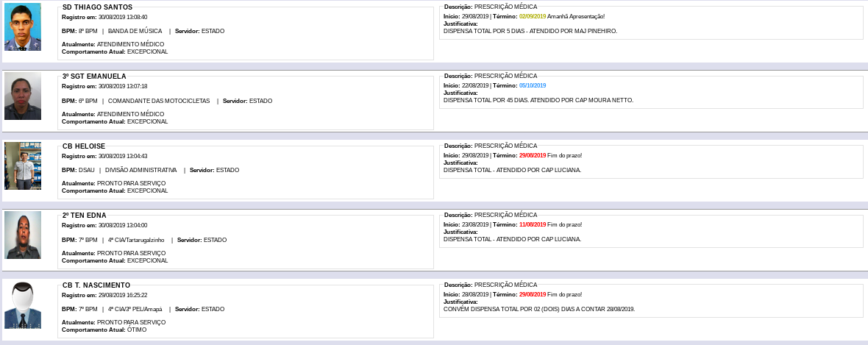The width and height of the screenshot is (868, 345).
Task: Select the name CB HELOISE
Action: 84,146
